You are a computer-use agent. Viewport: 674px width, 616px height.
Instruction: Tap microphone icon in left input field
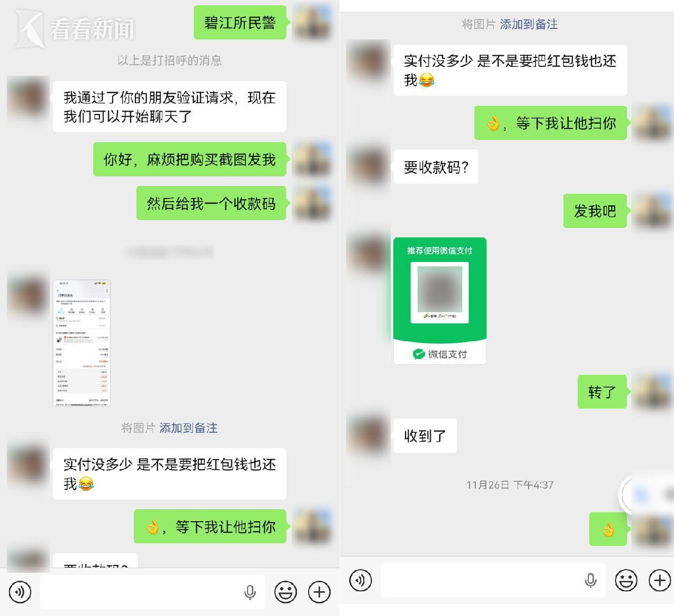250,592
